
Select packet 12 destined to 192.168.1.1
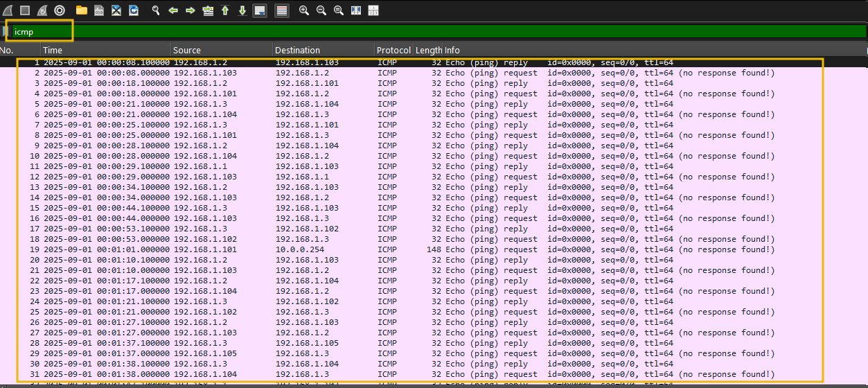click(434, 177)
